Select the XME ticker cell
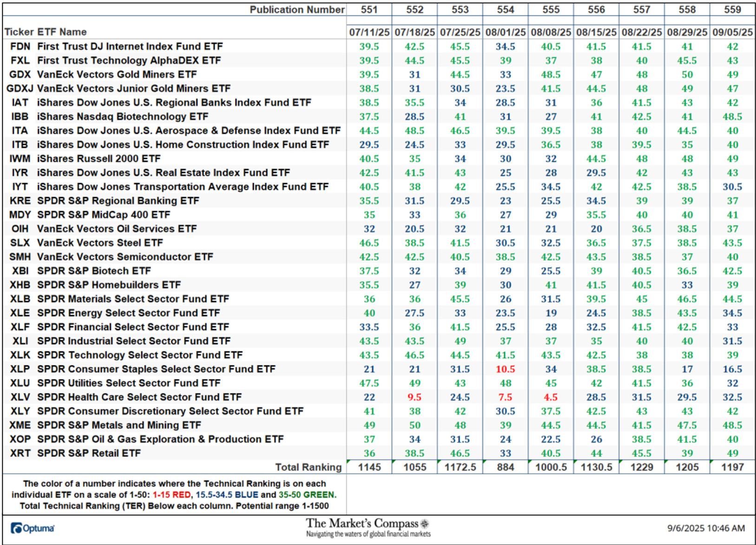 [x=20, y=425]
